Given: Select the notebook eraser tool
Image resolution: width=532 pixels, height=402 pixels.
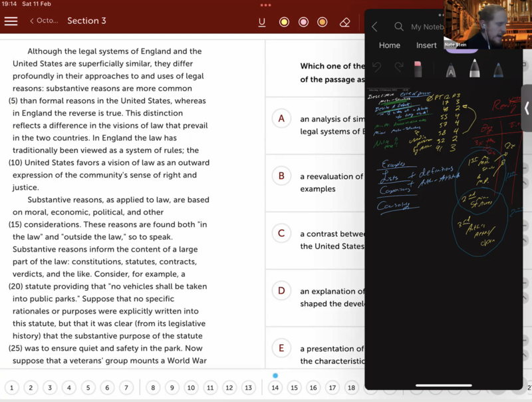Looking at the screenshot, I should [418, 69].
